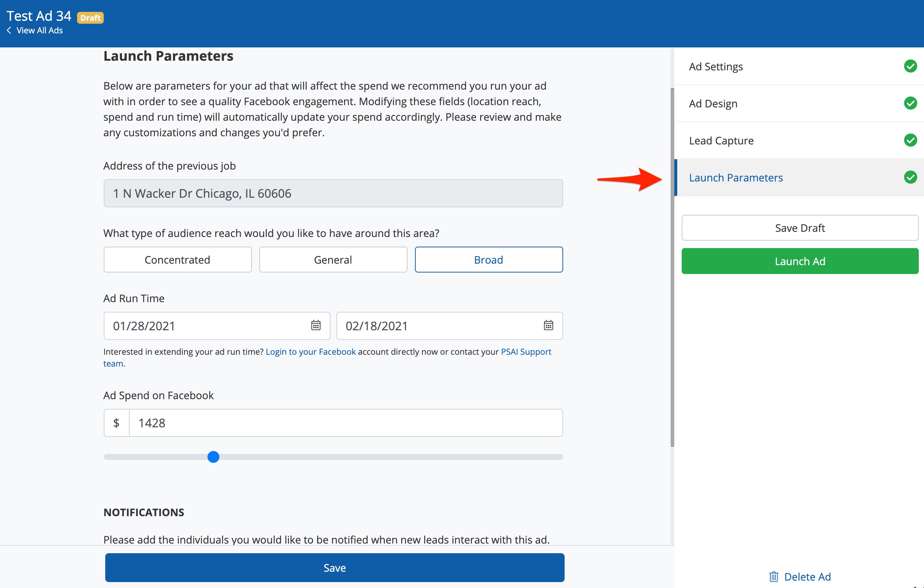Open the end date calendar icon
This screenshot has height=588, width=924.
(548, 325)
